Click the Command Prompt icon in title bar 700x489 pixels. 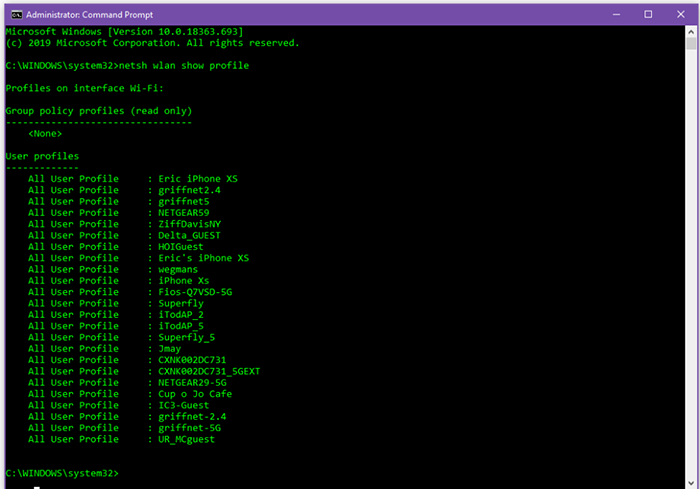tap(12, 14)
